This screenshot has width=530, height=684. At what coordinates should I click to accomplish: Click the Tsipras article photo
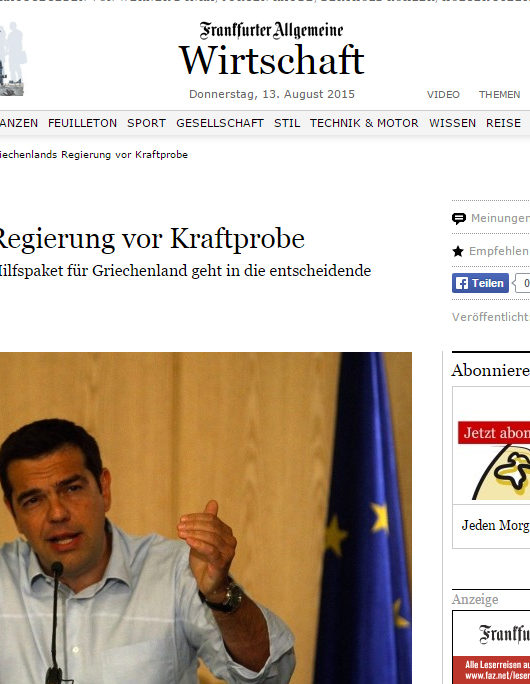click(x=206, y=518)
